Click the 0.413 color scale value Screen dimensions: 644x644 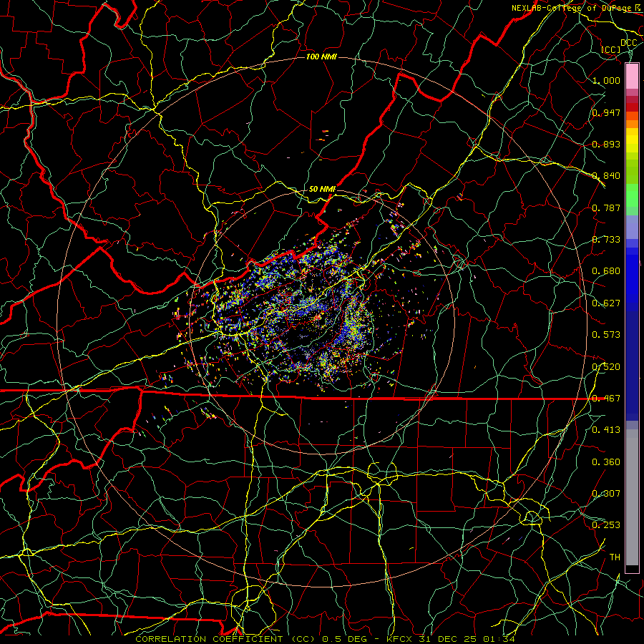pyautogui.click(x=606, y=430)
